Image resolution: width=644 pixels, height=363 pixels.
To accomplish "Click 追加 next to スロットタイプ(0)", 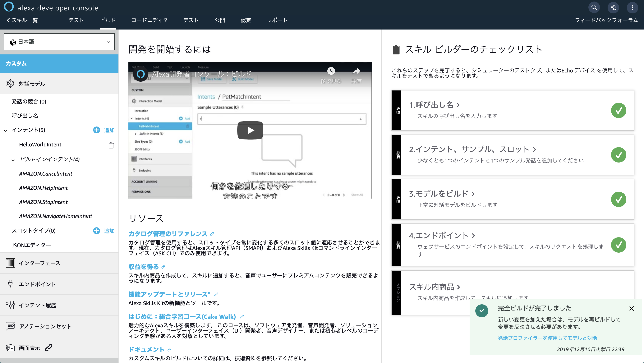I will pos(109,231).
